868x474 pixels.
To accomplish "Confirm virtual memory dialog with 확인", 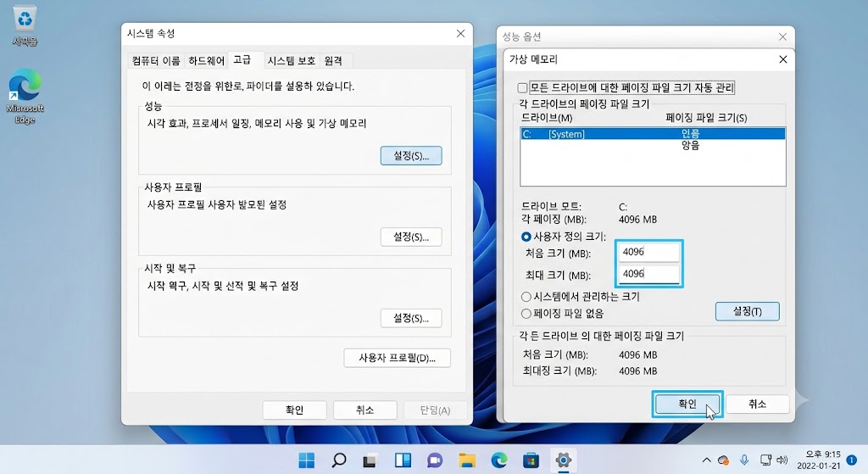I will pos(687,404).
